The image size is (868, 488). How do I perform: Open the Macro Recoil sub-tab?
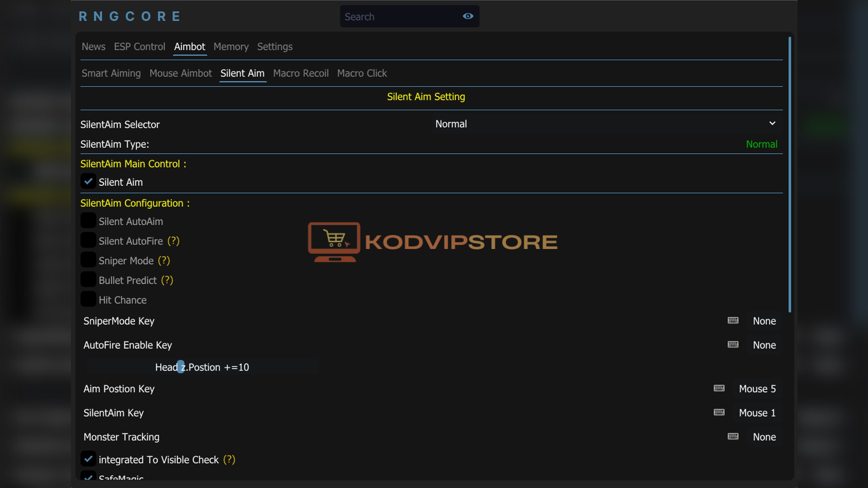[301, 73]
